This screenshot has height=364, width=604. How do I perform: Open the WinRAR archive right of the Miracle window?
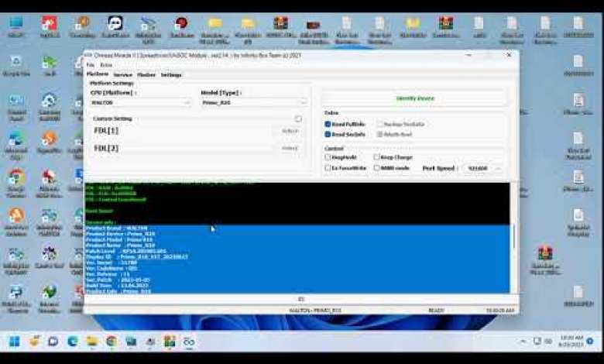tap(544, 260)
